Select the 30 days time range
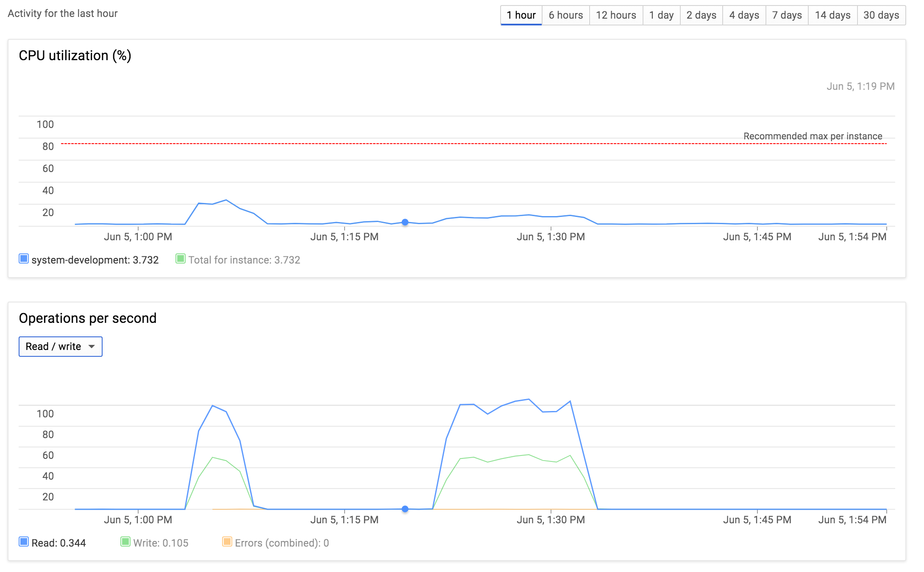The height and width of the screenshot is (572, 924). point(881,15)
